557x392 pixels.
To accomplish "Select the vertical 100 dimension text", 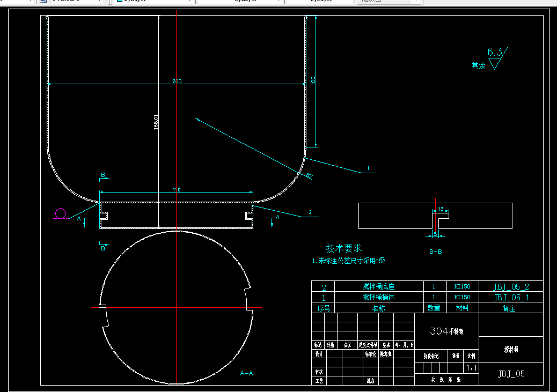I will click(313, 80).
